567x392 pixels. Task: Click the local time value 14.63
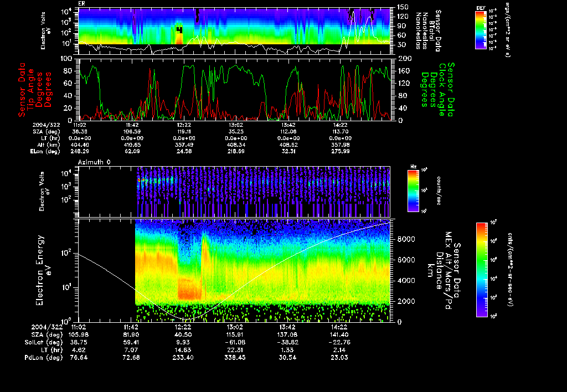pos(183,350)
